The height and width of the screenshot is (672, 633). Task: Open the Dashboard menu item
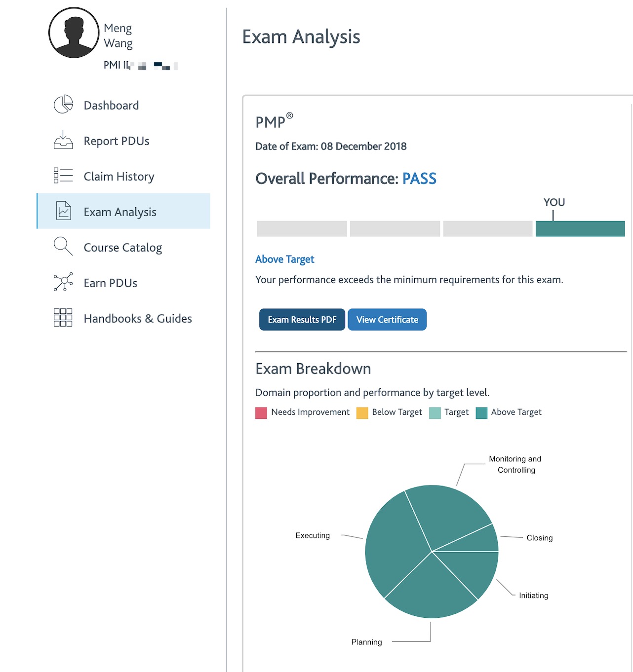(x=123, y=105)
